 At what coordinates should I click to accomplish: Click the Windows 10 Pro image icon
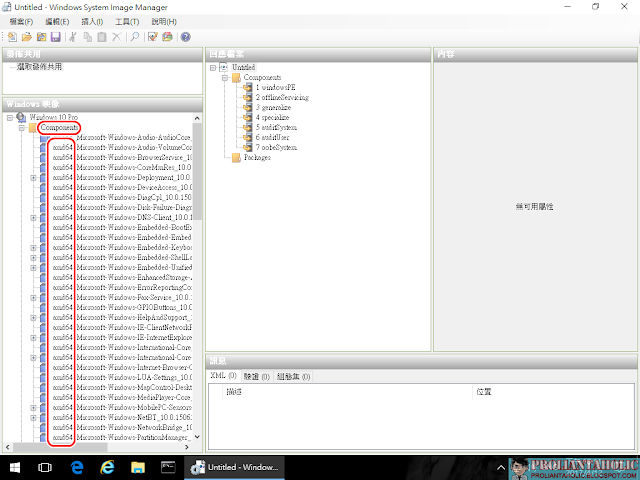click(x=21, y=117)
